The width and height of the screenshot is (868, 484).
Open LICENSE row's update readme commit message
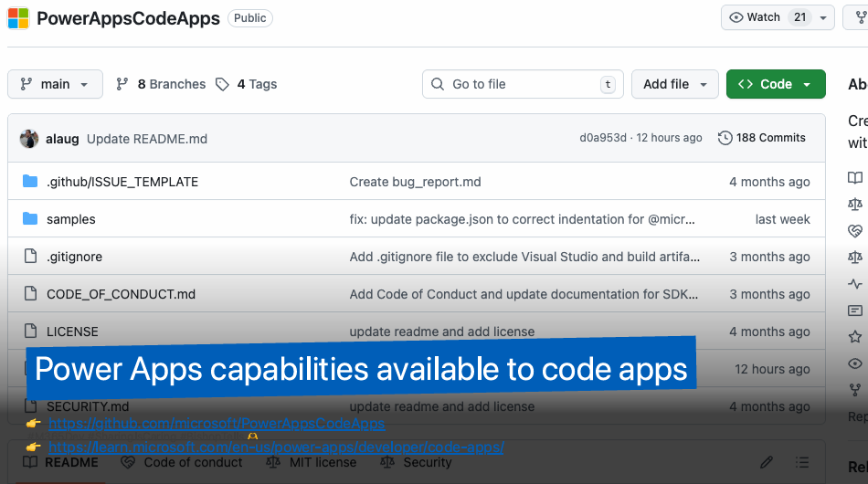click(441, 331)
